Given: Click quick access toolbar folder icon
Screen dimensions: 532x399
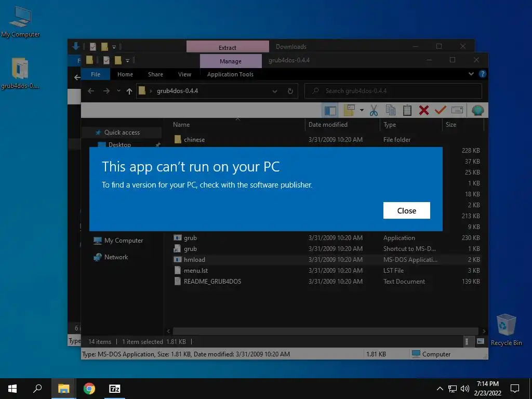Looking at the screenshot, I should tap(89, 60).
